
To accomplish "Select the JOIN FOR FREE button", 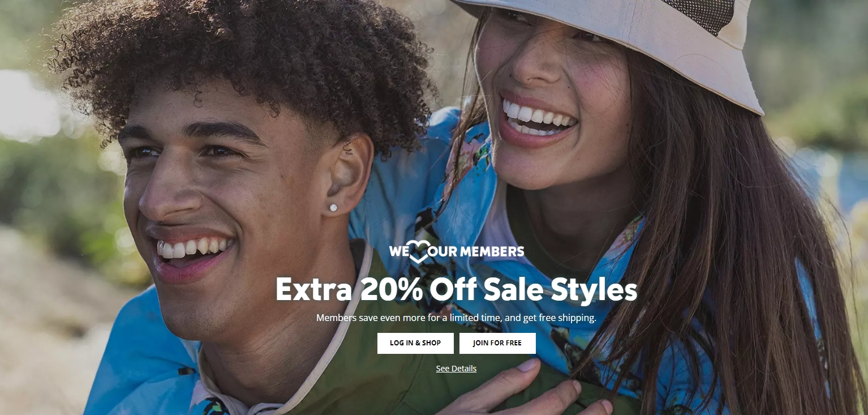I will 497,343.
